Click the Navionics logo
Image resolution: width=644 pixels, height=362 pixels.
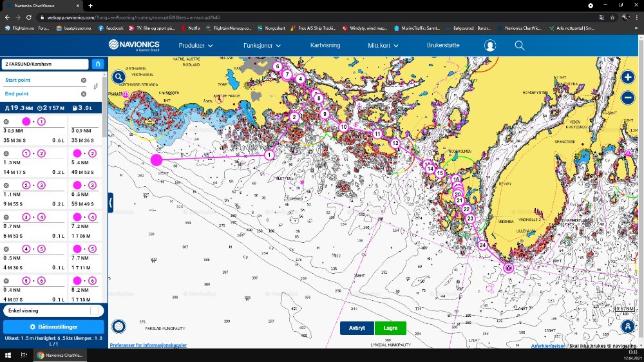(134, 45)
